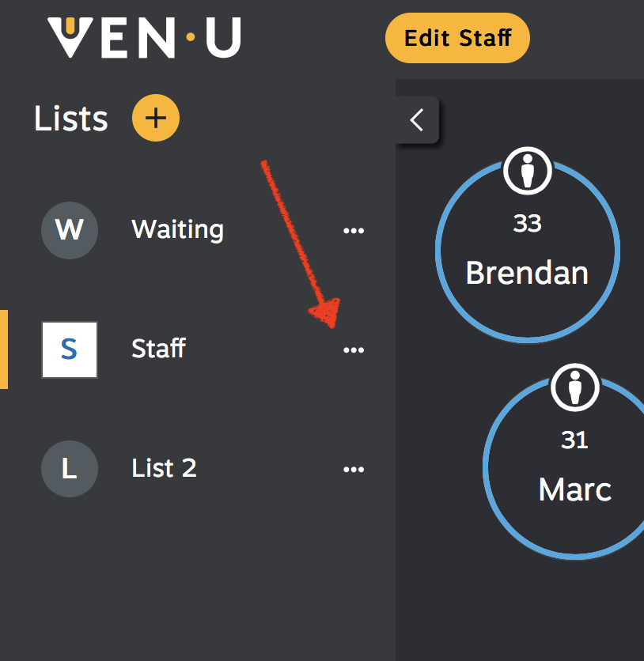The width and height of the screenshot is (644, 661).
Task: Click Brendan's name in the blue circle
Action: click(x=527, y=273)
